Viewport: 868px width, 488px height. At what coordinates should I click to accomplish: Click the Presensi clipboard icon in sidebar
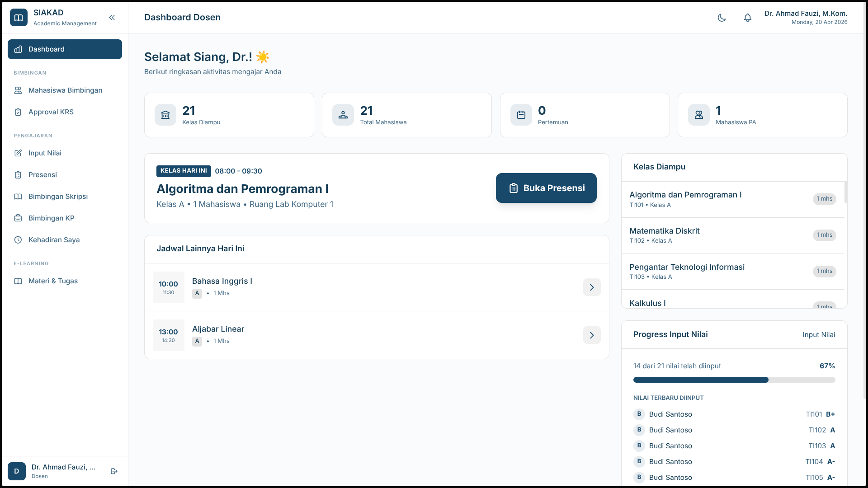click(18, 175)
